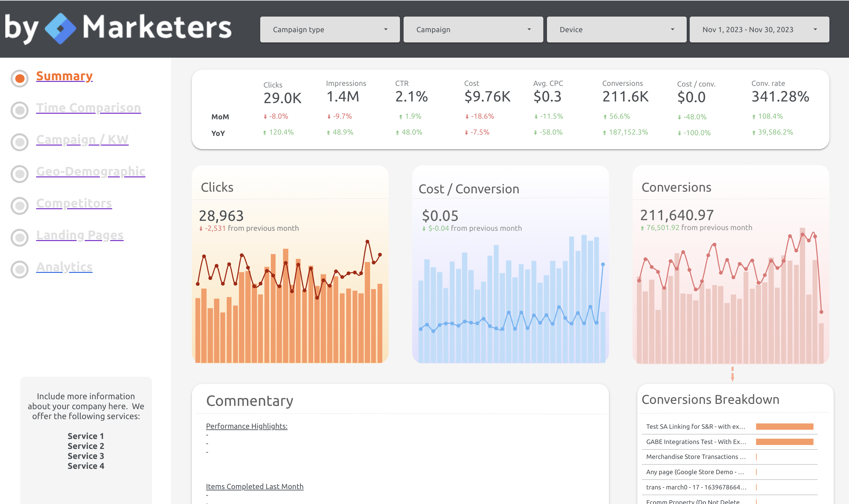Click the Conversions line chart
Viewport: 849px width, 504px height.
tap(731, 295)
